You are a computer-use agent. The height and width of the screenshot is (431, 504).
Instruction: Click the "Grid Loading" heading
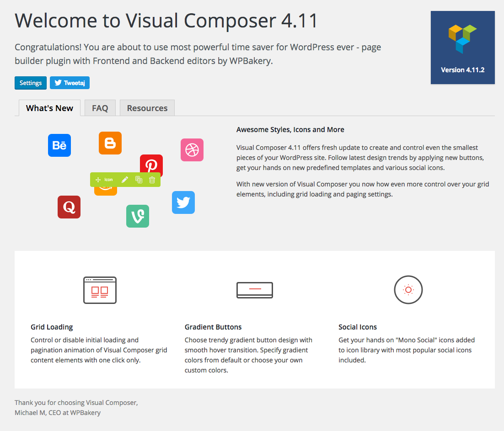click(52, 327)
